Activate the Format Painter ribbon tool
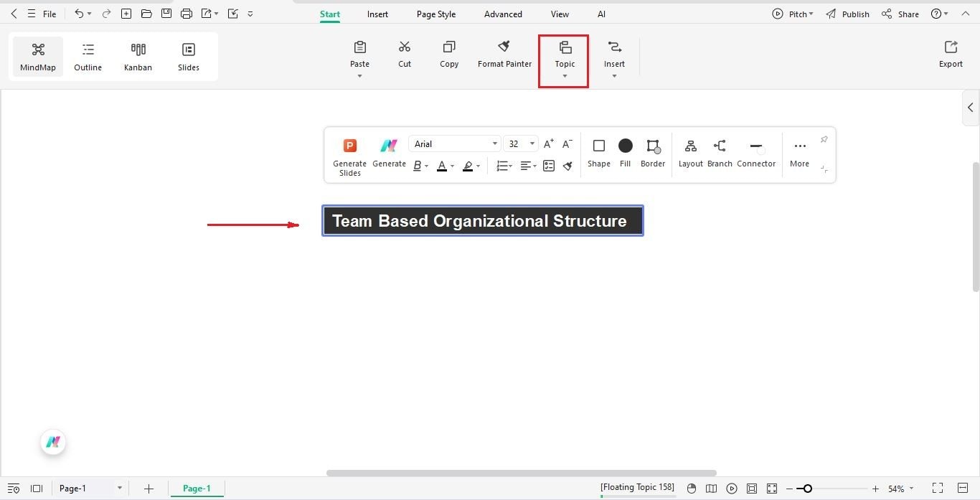The height and width of the screenshot is (500, 980). 504,55
